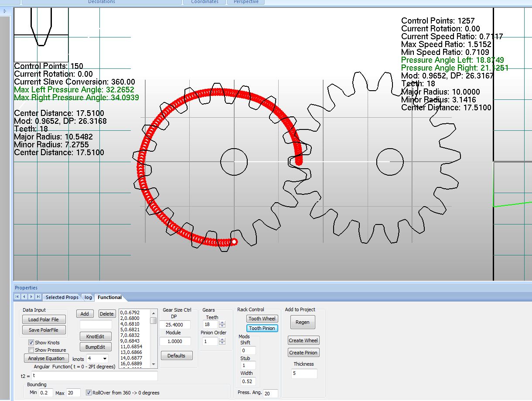Decrease Pinion Order with the down spinner arrow
The image size is (532, 401).
[x=222, y=343]
